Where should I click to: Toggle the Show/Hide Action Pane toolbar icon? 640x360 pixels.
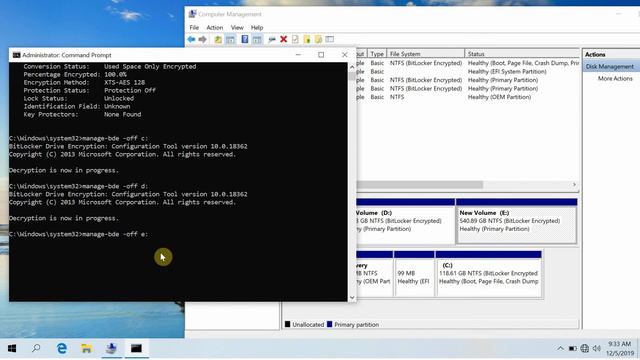click(257, 40)
